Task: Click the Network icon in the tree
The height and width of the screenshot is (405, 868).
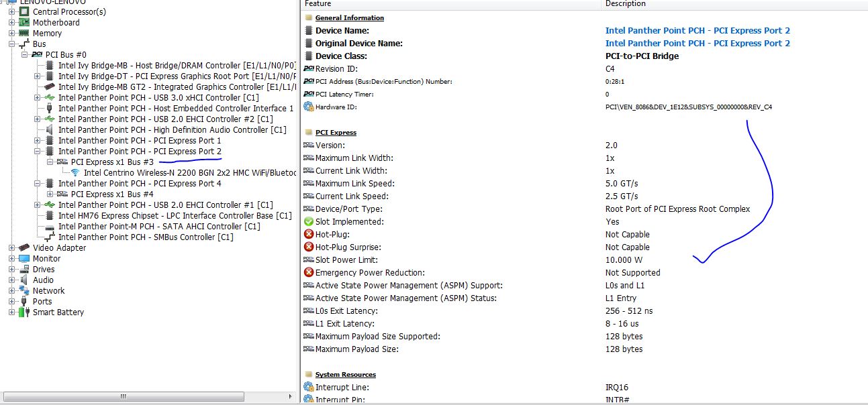Action: click(24, 290)
